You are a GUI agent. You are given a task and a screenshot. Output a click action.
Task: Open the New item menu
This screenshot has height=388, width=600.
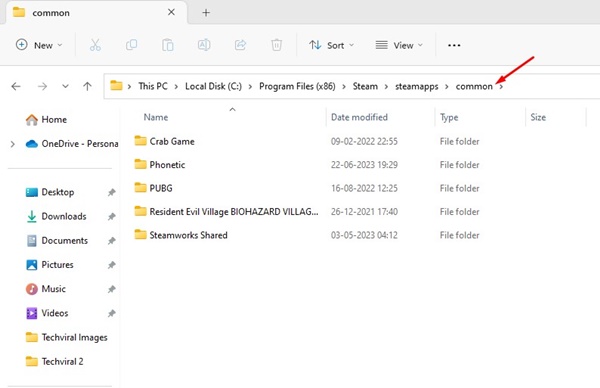(39, 45)
